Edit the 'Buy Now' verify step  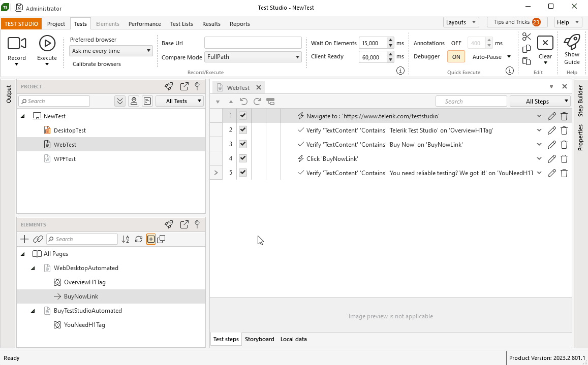pos(551,145)
